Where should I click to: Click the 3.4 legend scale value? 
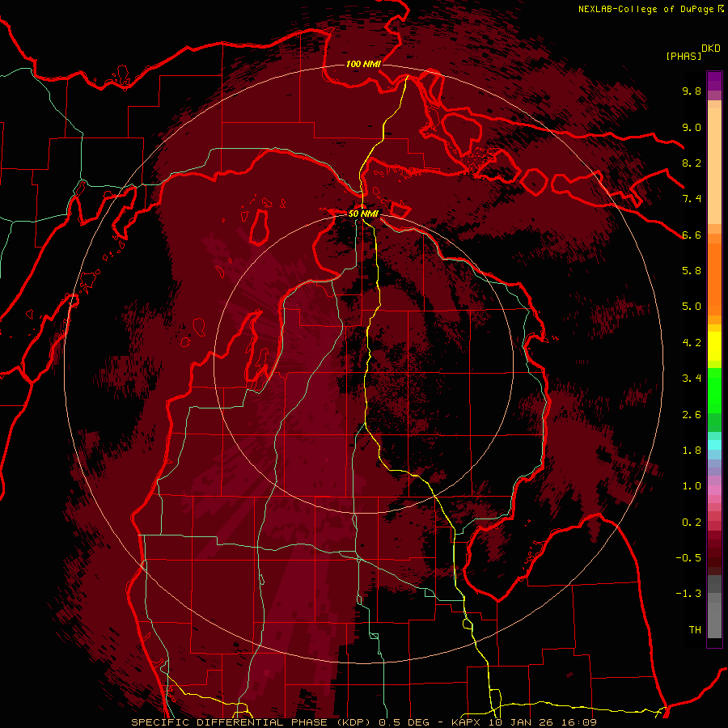coord(692,379)
